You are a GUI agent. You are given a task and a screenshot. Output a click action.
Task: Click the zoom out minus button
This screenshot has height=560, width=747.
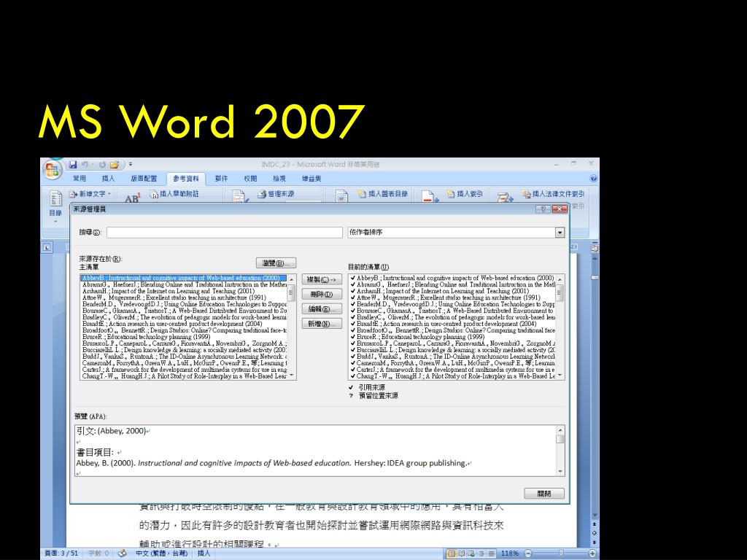click(x=528, y=553)
